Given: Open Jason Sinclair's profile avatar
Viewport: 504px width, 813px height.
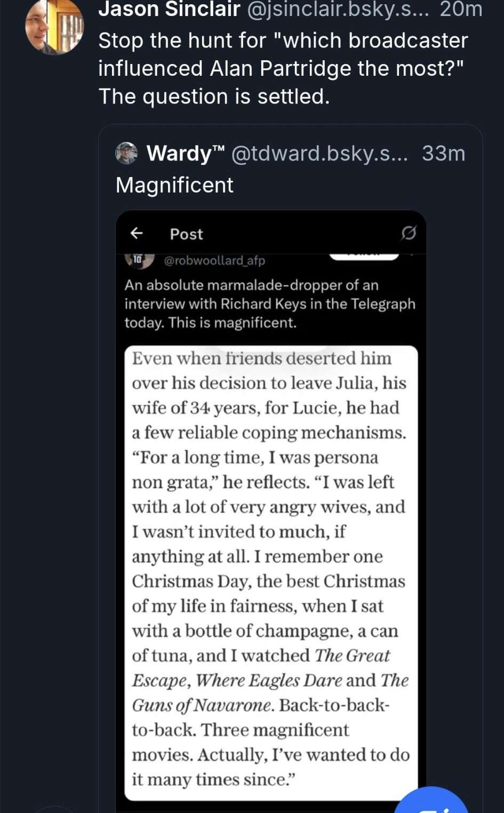Looking at the screenshot, I should click(x=54, y=26).
